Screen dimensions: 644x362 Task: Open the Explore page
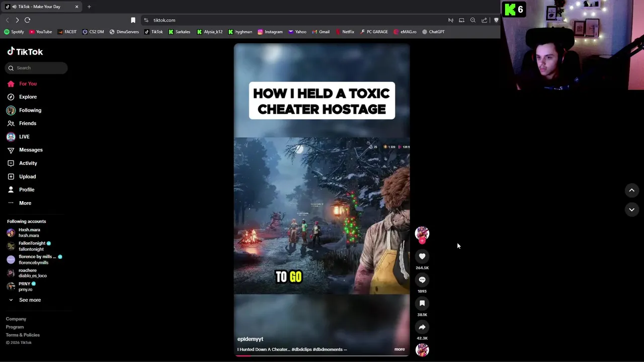[x=22, y=97]
